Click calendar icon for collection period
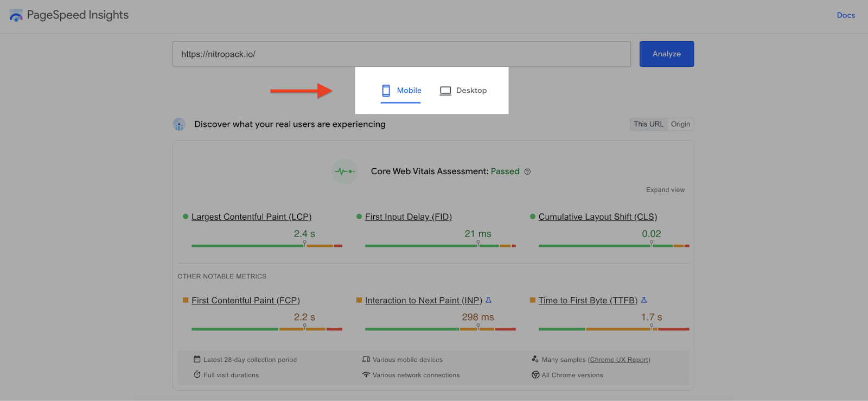The width and height of the screenshot is (868, 401). (x=197, y=359)
